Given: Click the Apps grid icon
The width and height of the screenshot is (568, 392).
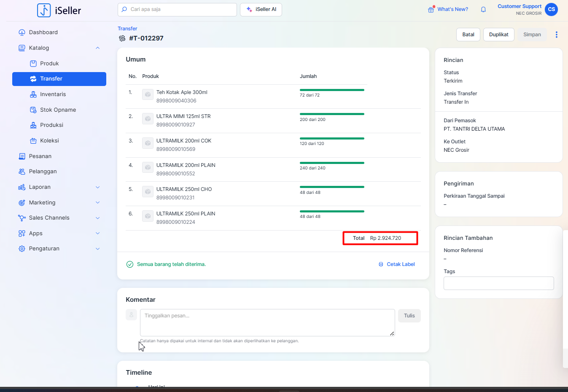Looking at the screenshot, I should click(x=22, y=234).
